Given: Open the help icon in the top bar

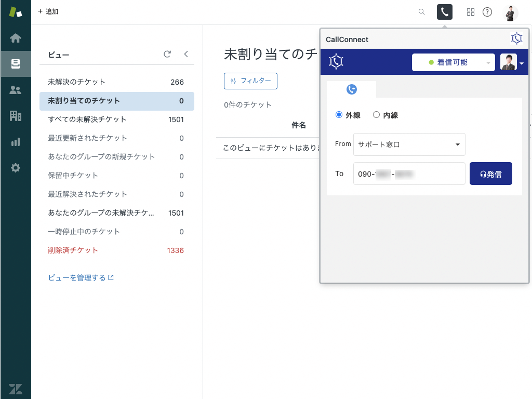Looking at the screenshot, I should (487, 11).
